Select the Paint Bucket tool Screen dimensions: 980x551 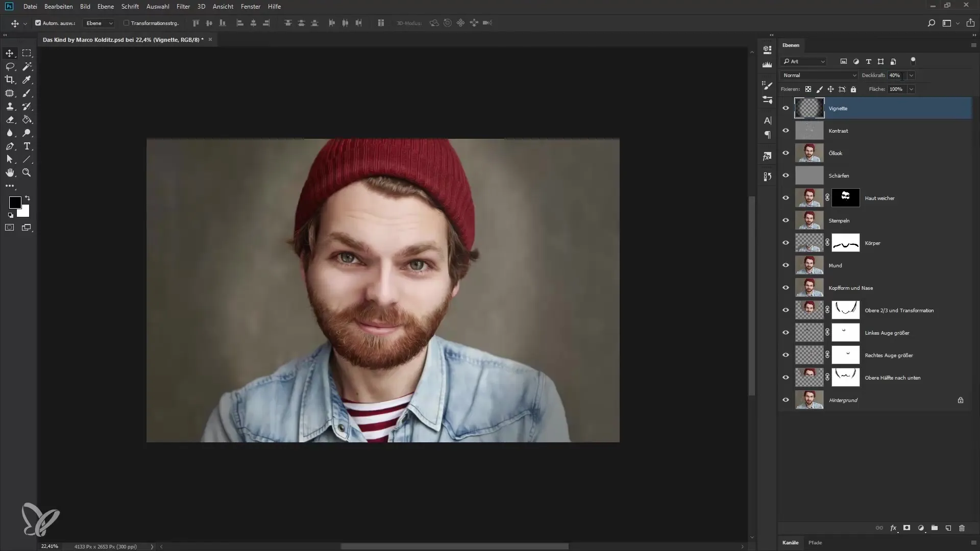click(27, 119)
